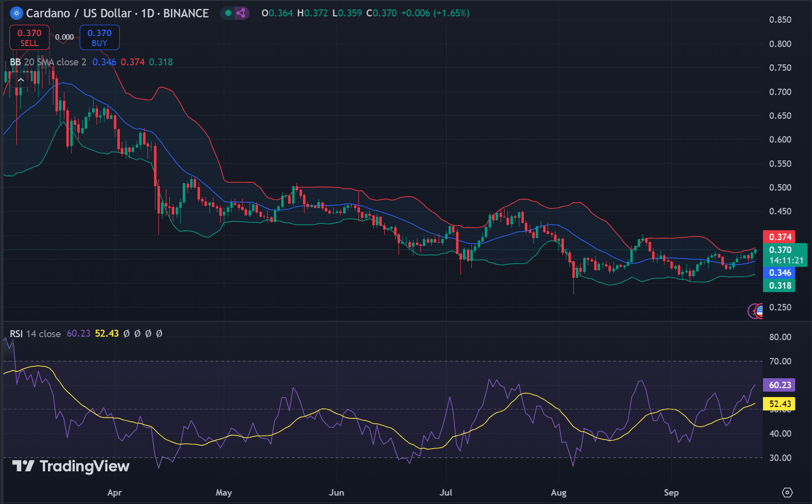Click the Apr label on time axis

[x=114, y=493]
